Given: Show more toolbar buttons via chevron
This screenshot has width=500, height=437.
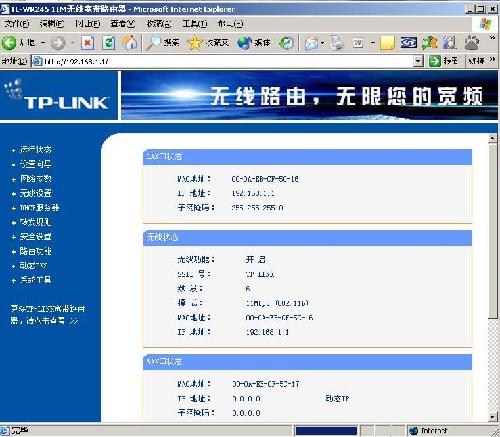Looking at the screenshot, I should (x=492, y=38).
